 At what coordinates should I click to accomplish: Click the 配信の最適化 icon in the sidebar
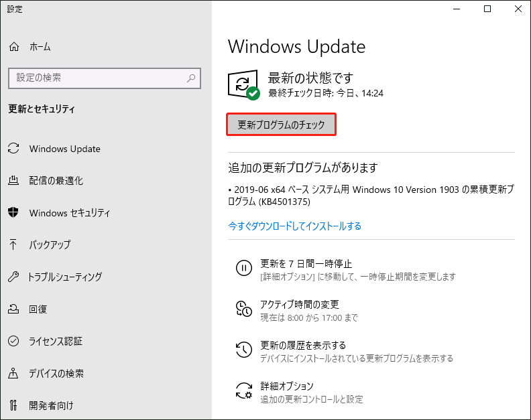point(13,180)
